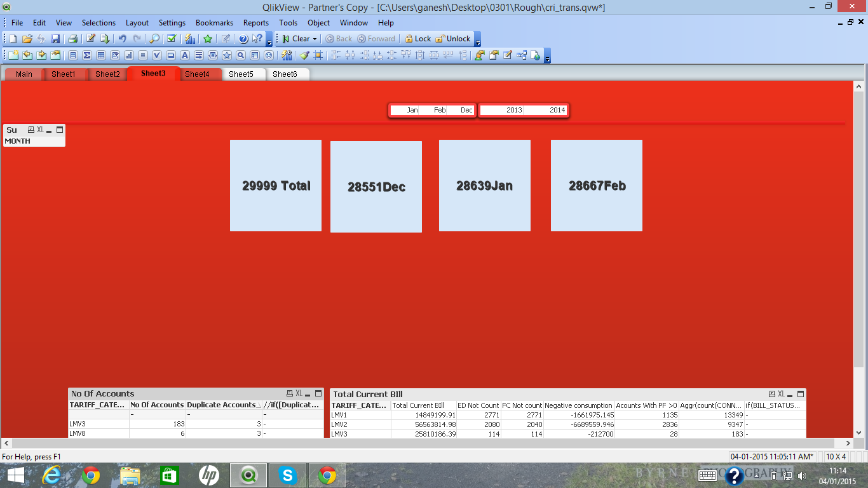Screen dimensions: 868x488
Task: Open the Search magnifier tool
Action: tap(154, 39)
